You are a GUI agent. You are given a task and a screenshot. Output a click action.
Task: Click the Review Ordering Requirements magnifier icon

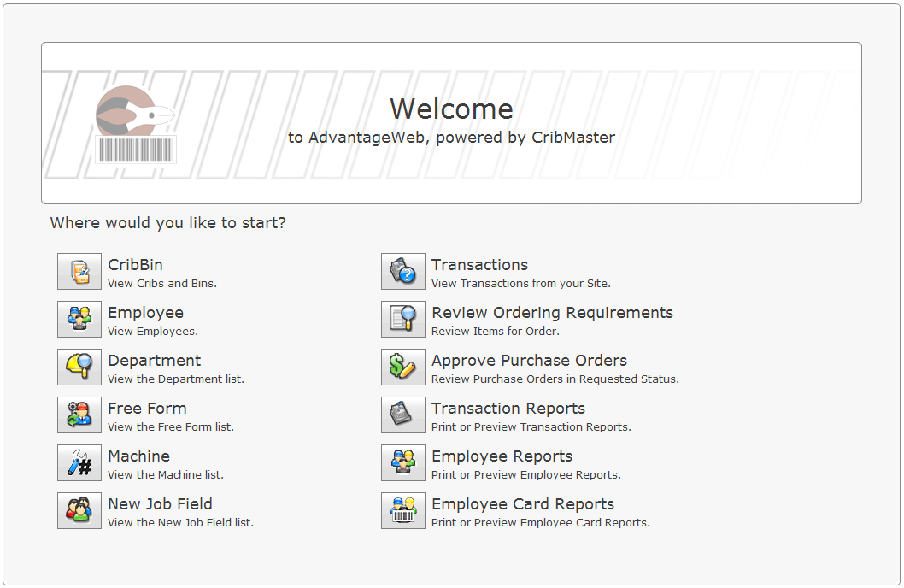click(403, 320)
